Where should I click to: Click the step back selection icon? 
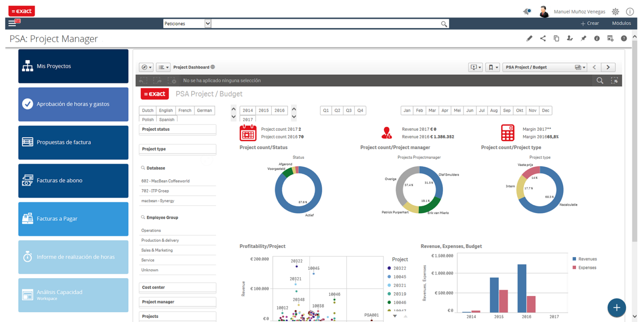coord(143,80)
